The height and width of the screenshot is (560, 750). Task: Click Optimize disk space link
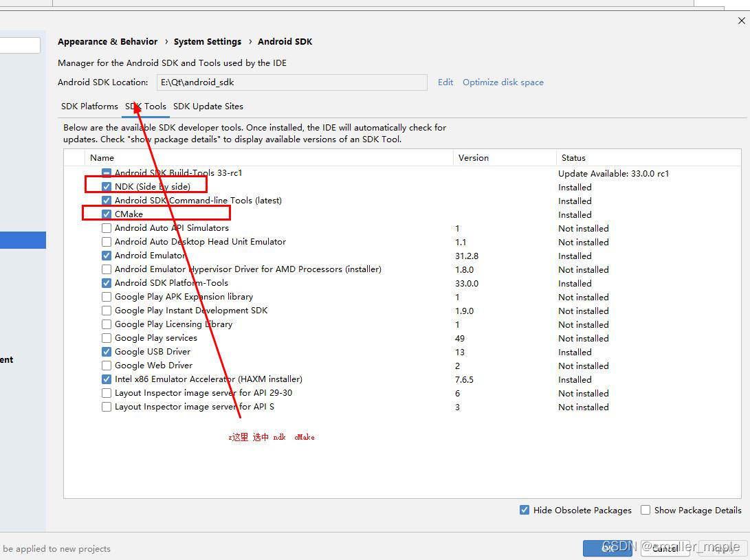point(503,82)
